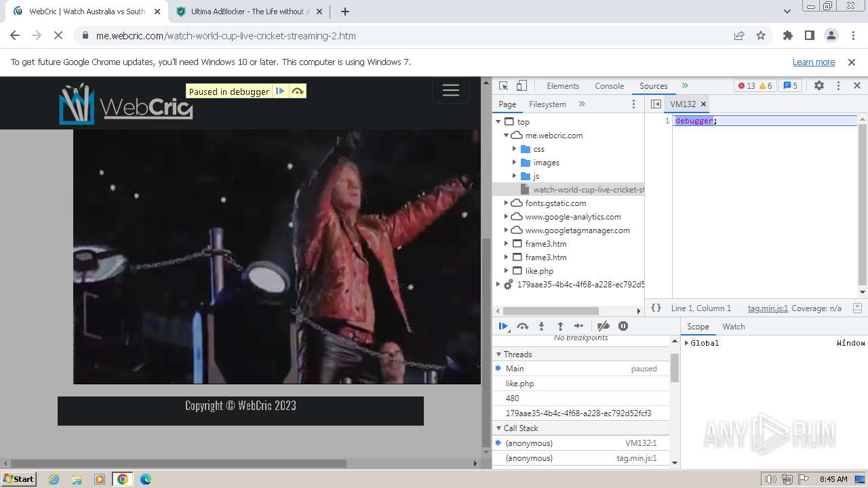868x488 pixels.
Task: Toggle the device toolbar icon
Action: point(521,85)
